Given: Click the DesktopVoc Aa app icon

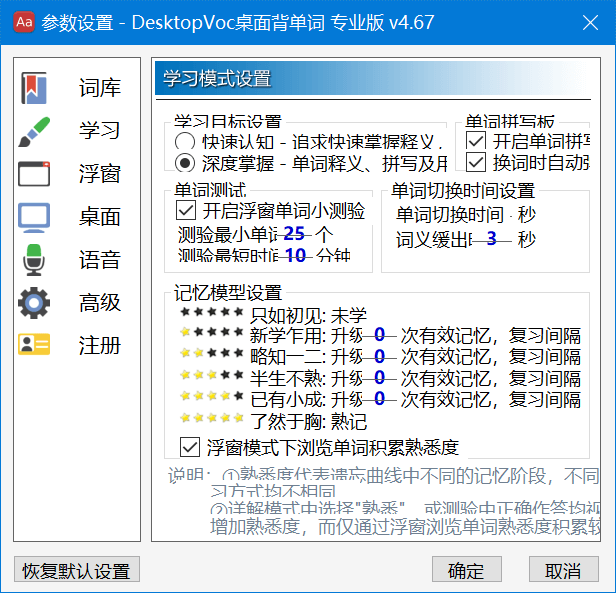Looking at the screenshot, I should pyautogui.click(x=24, y=22).
